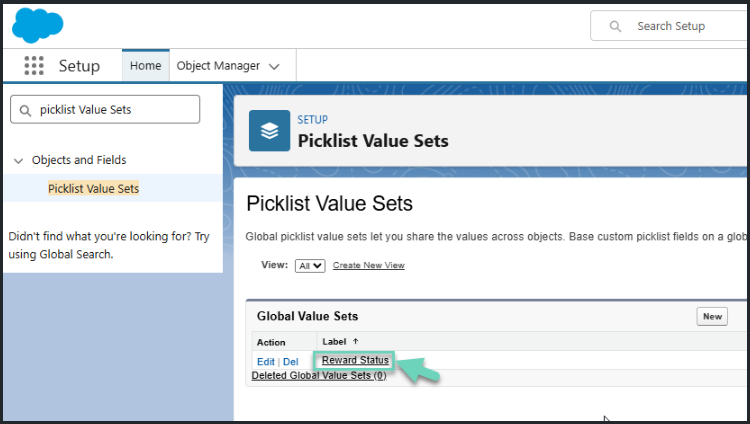Click the Setup app name text
Image resolution: width=750 pixels, height=424 pixels.
tap(79, 66)
